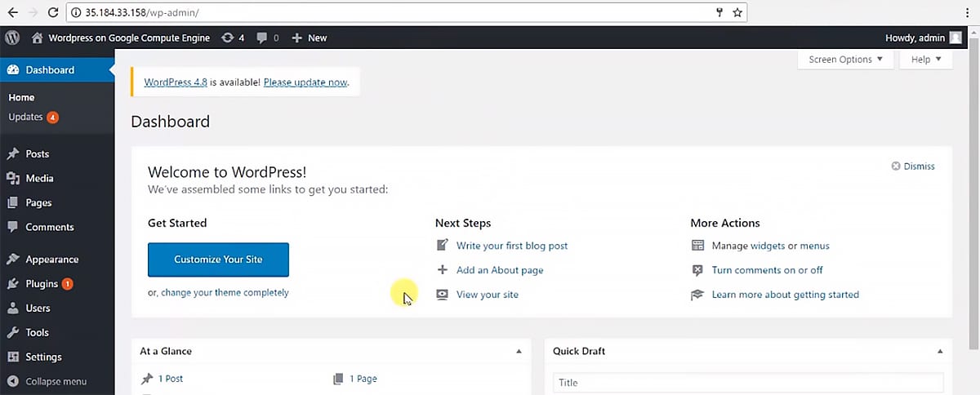Collapse the Quick Draft panel arrow
This screenshot has width=980, height=395.
tap(939, 351)
